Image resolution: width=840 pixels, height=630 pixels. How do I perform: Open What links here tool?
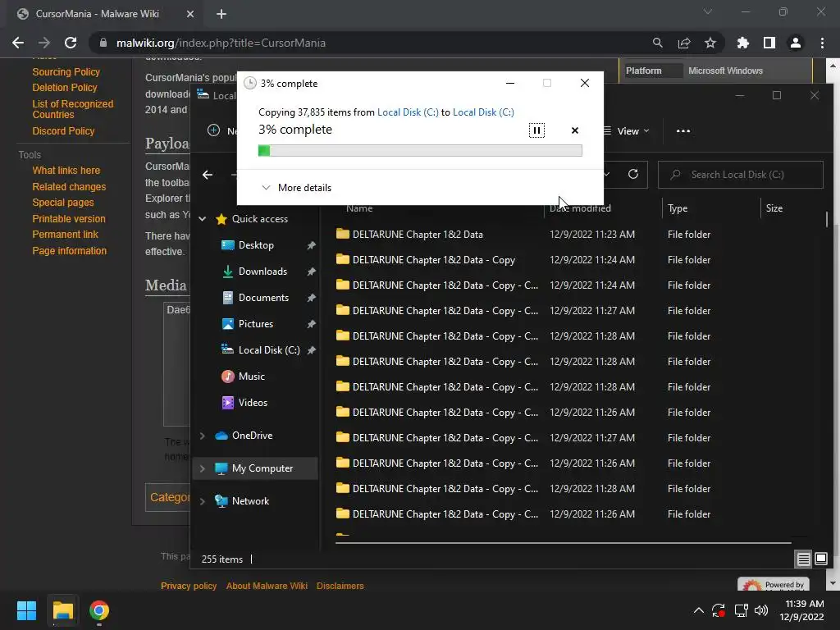66,171
